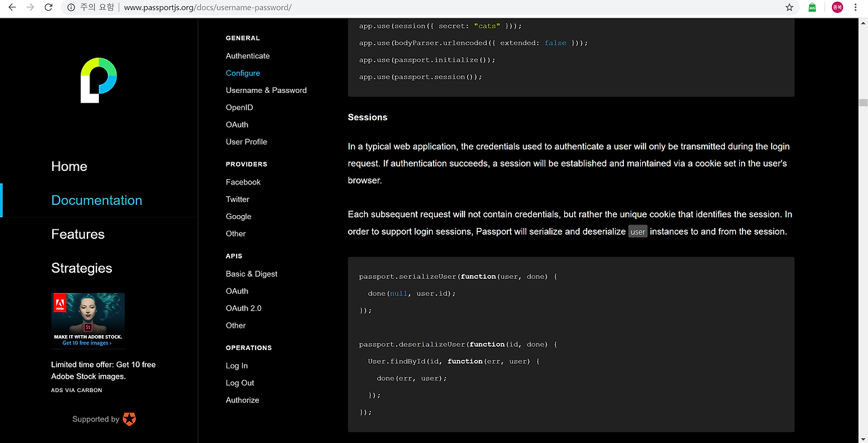Viewport: 868px width, 443px height.
Task: Navigate to the Strategies section
Action: coord(81,268)
